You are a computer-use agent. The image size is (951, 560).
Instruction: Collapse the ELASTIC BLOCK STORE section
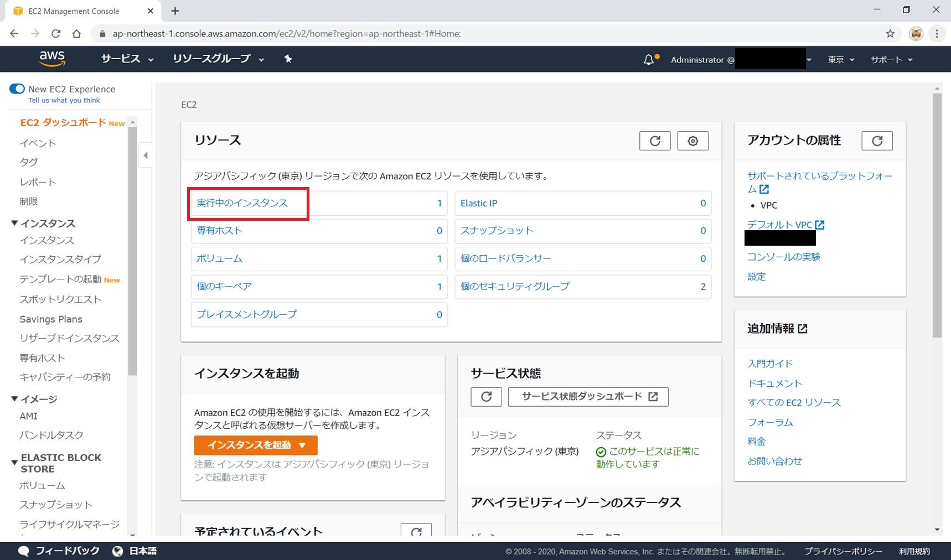click(x=14, y=463)
